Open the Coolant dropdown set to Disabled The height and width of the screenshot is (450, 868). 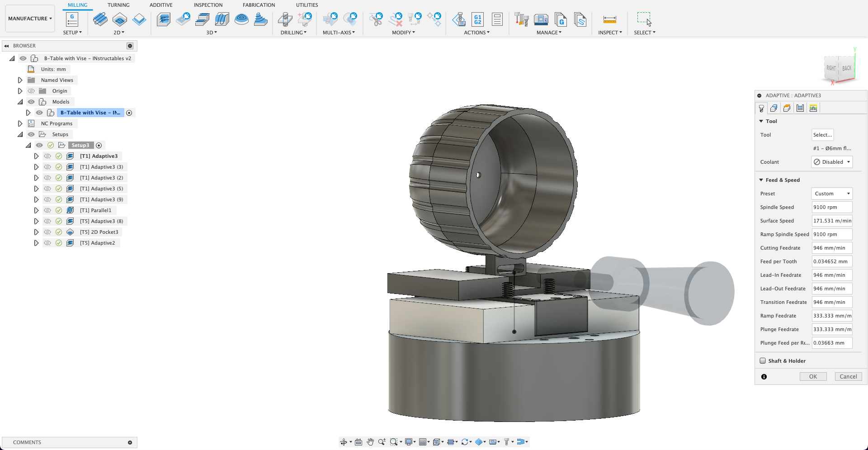coord(832,162)
